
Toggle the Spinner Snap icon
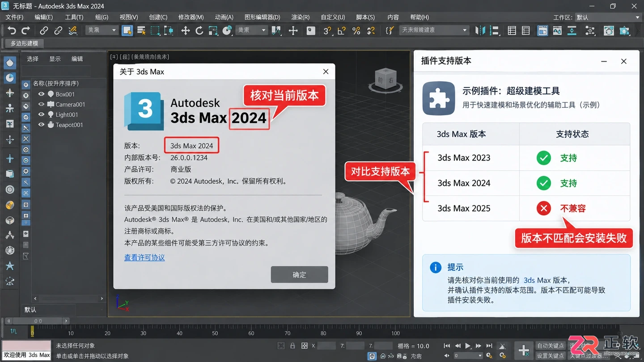click(x=371, y=30)
